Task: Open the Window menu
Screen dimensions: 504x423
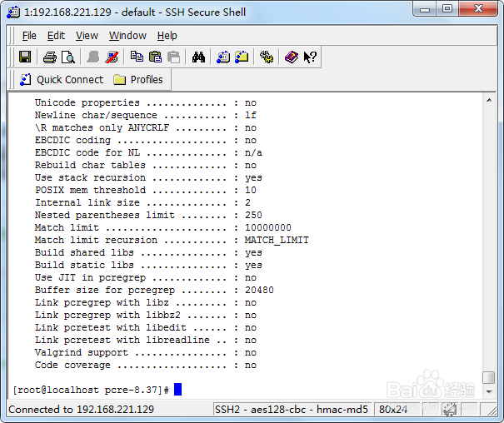Action: [x=127, y=36]
